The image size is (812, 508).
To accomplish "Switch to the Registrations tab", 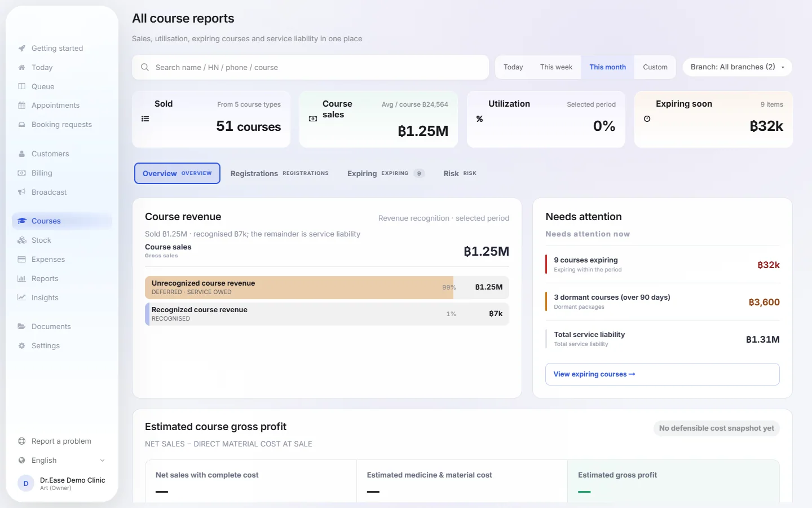I will click(279, 174).
